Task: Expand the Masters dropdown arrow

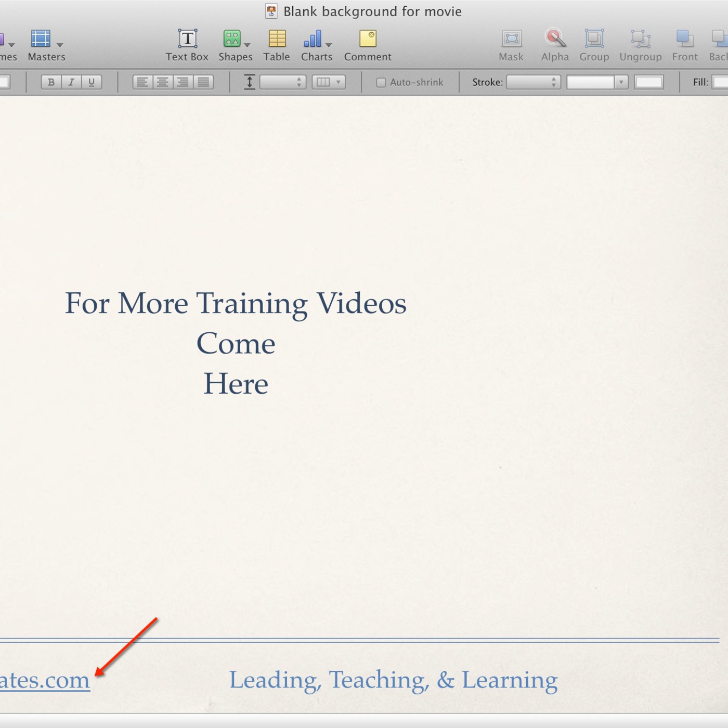Action: tap(60, 45)
